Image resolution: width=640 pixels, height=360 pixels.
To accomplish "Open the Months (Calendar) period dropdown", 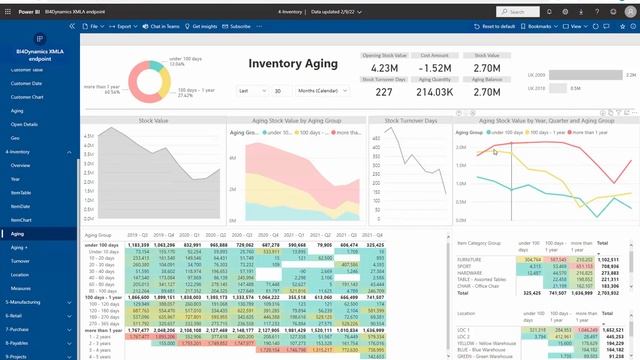I will (322, 91).
